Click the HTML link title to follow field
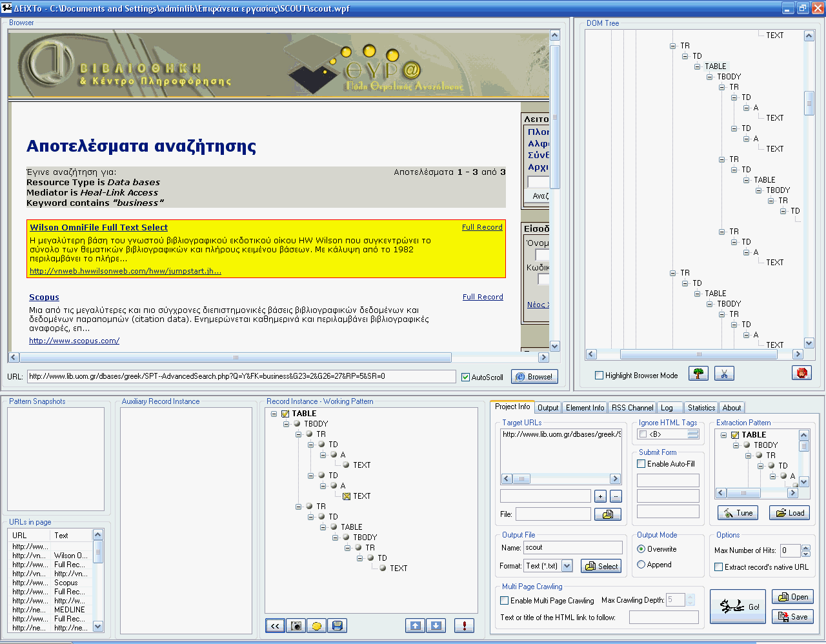826x644 pixels. tap(663, 618)
